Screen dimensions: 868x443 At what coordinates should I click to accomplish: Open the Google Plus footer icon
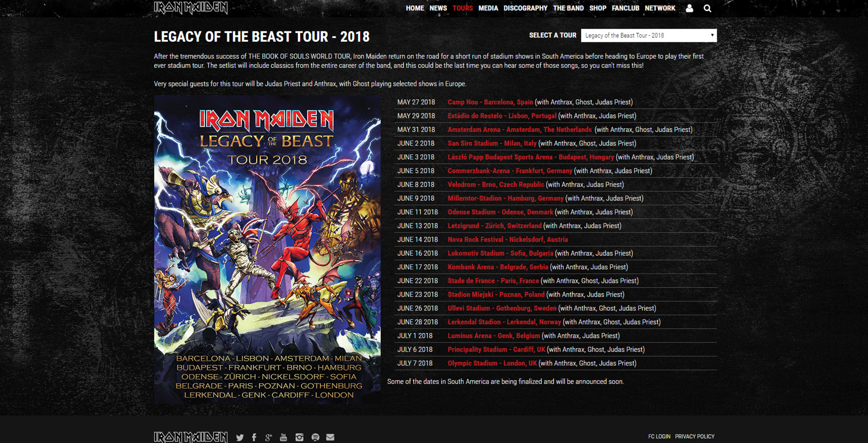coord(269,438)
